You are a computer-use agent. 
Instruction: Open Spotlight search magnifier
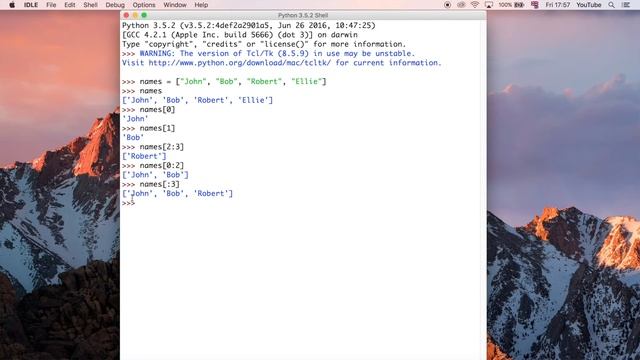pyautogui.click(x=611, y=5)
